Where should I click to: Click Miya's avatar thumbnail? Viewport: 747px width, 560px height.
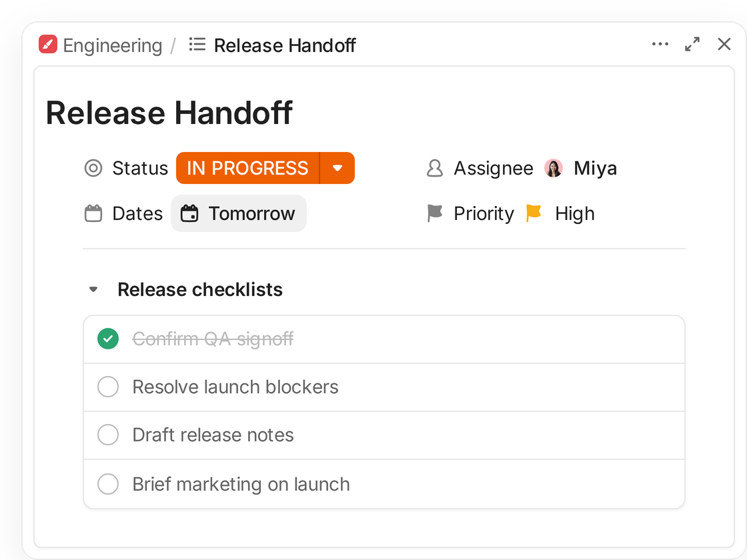coord(554,168)
